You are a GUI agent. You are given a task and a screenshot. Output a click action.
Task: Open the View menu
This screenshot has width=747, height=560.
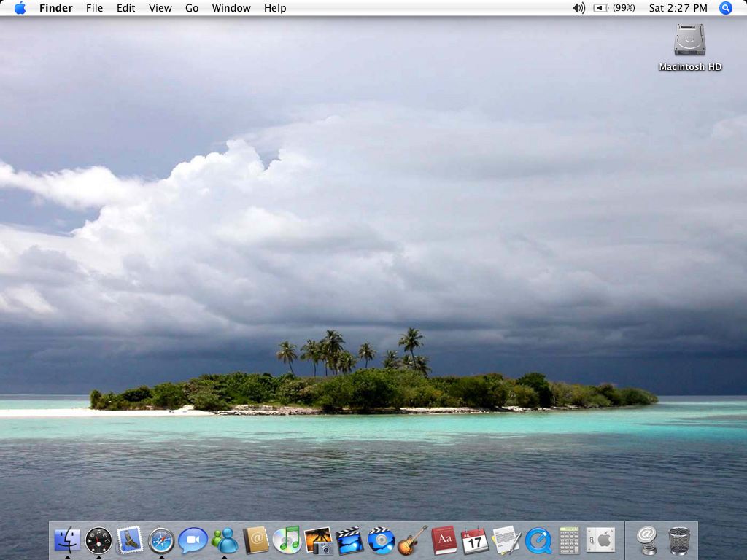click(160, 8)
